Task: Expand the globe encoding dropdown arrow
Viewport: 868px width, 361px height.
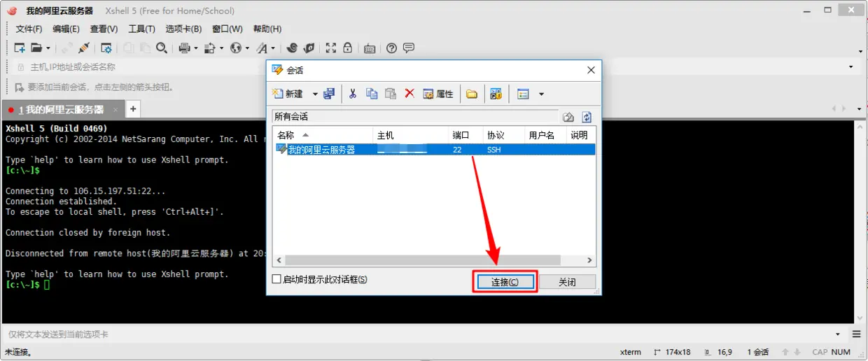Action: [x=247, y=48]
